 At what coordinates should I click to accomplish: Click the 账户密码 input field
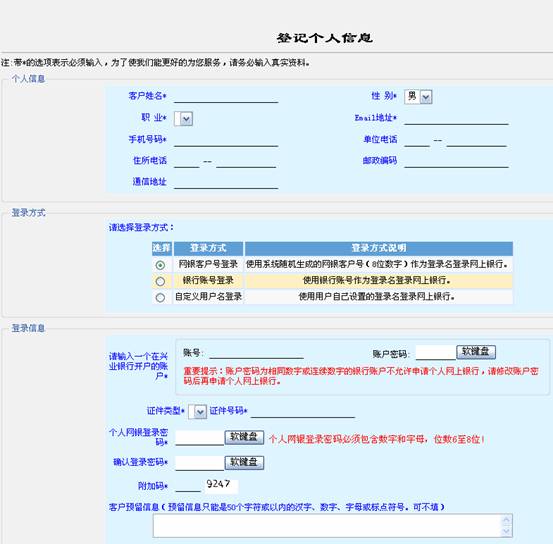tap(436, 352)
